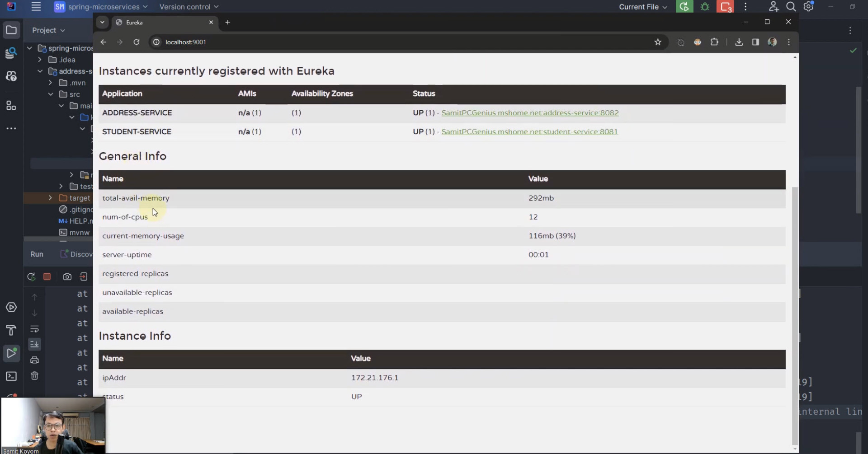Toggle the browser side panel

(755, 42)
